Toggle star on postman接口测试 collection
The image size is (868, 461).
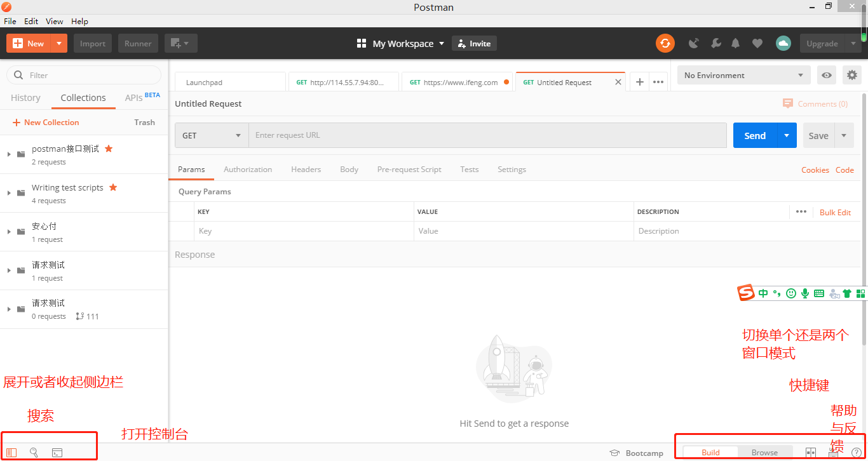click(x=109, y=149)
